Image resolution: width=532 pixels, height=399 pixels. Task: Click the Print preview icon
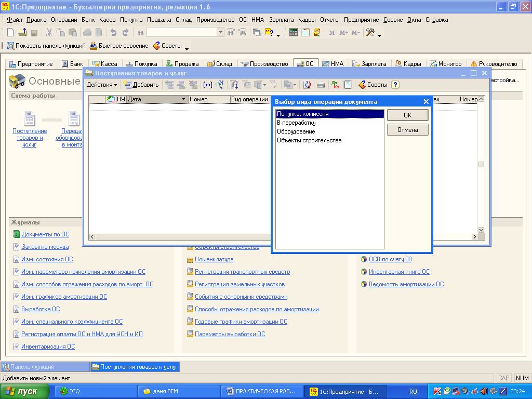(99, 33)
